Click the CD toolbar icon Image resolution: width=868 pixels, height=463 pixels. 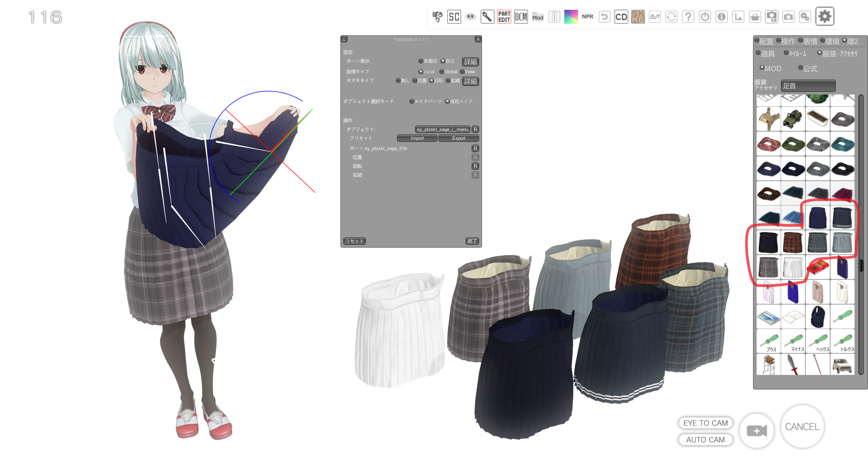[x=621, y=17]
